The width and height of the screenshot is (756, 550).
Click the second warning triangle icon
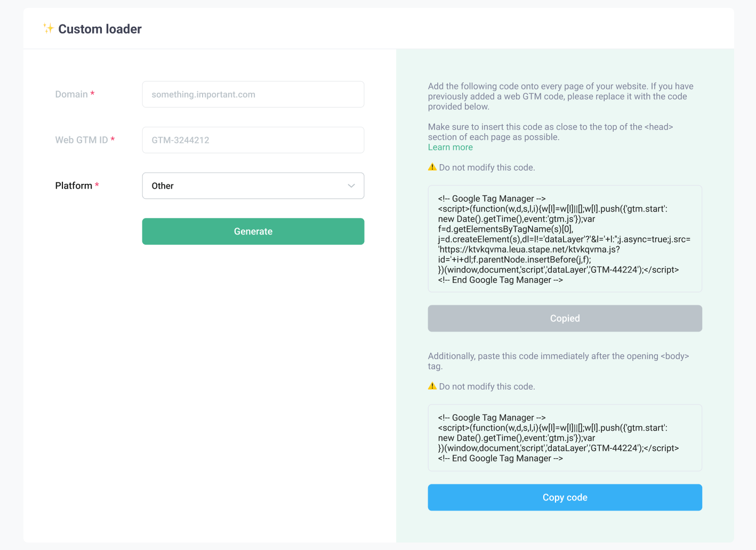432,386
